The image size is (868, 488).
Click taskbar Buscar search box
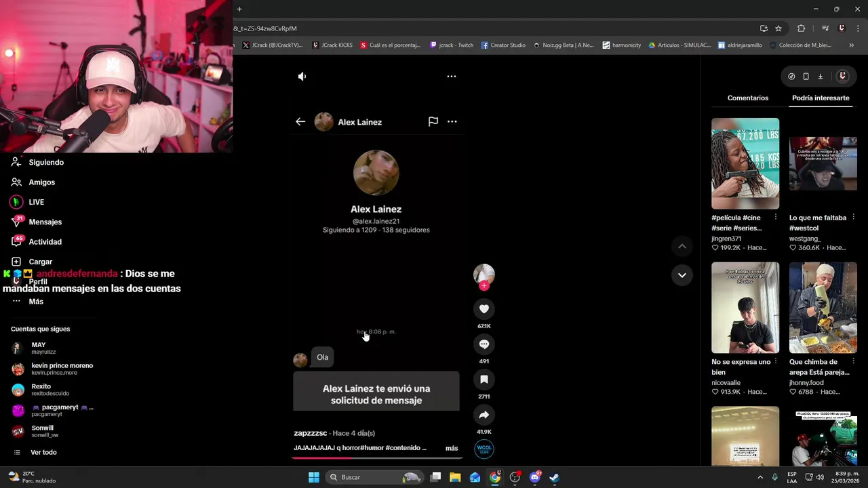coord(375,477)
